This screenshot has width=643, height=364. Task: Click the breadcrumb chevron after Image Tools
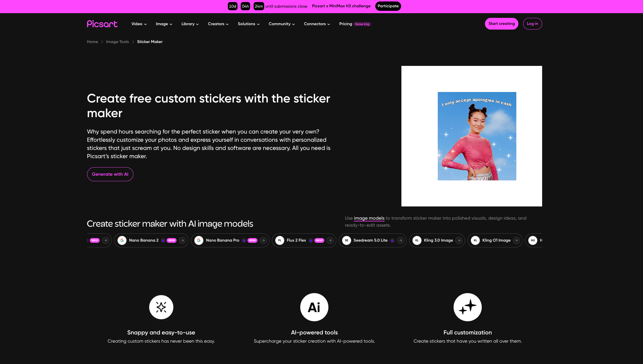click(133, 42)
